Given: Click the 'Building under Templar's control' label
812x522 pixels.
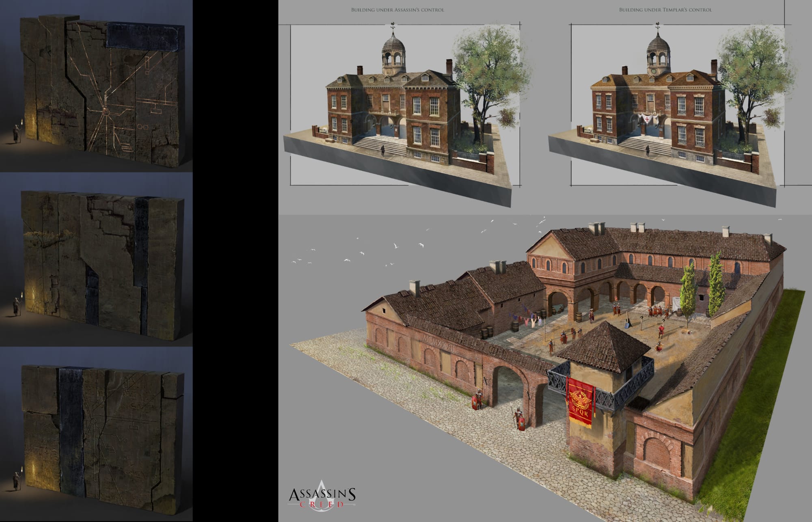Looking at the screenshot, I should tap(665, 10).
